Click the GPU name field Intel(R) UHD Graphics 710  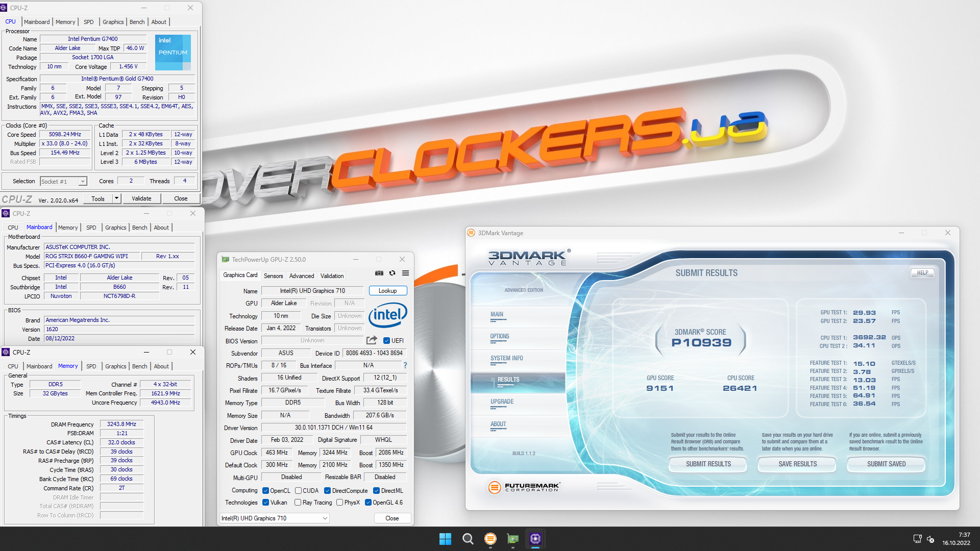(x=312, y=291)
